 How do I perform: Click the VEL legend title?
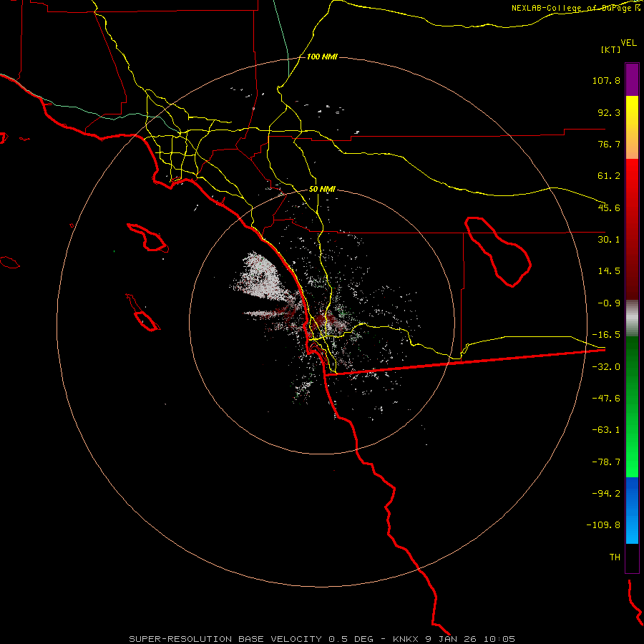(x=628, y=42)
